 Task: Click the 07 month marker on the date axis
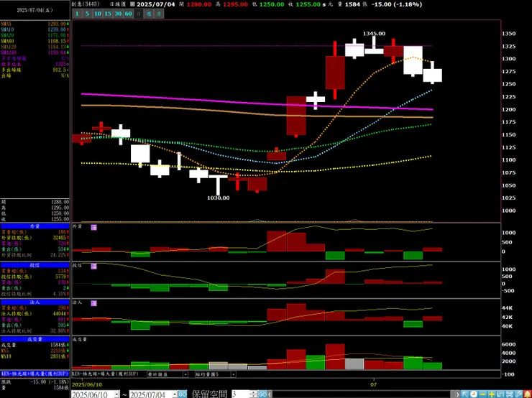(373, 384)
